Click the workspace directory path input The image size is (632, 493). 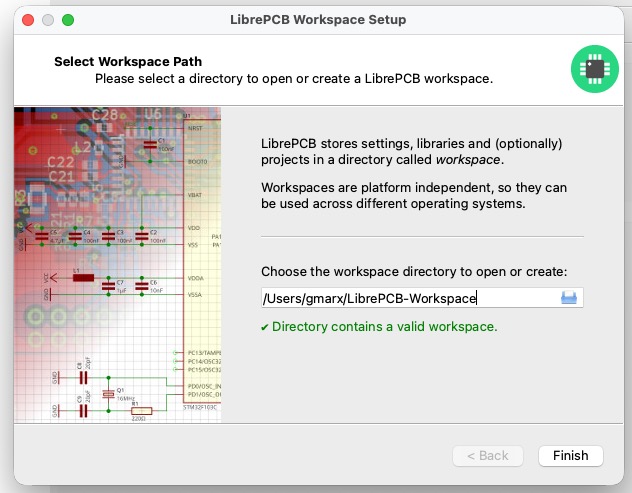click(422, 298)
